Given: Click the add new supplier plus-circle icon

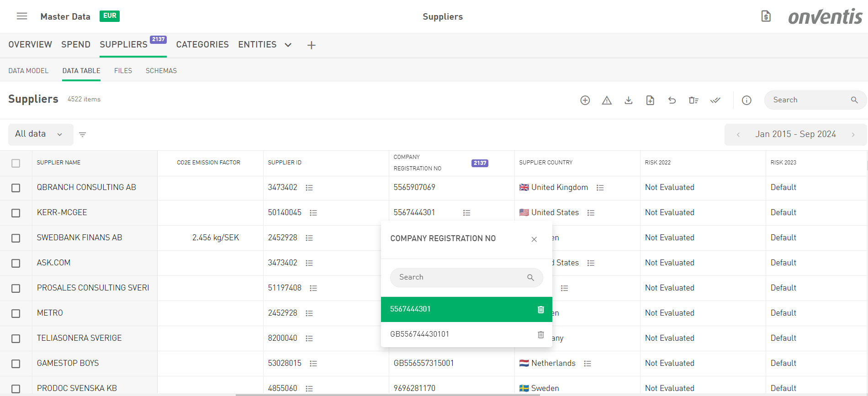Looking at the screenshot, I should 585,100.
